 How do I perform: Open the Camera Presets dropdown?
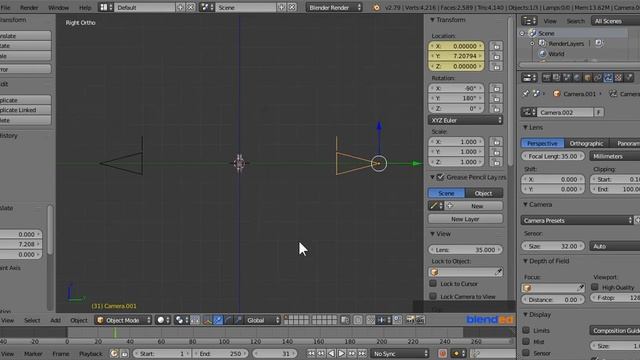[577, 220]
